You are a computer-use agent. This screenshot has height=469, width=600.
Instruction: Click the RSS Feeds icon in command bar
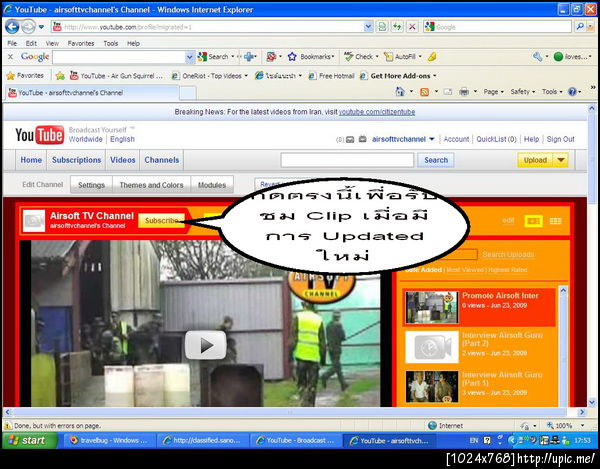(424, 92)
